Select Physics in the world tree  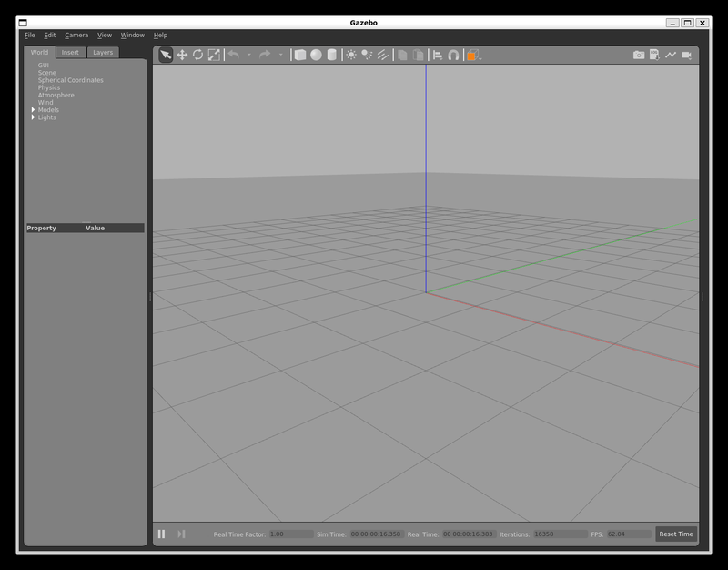click(49, 87)
